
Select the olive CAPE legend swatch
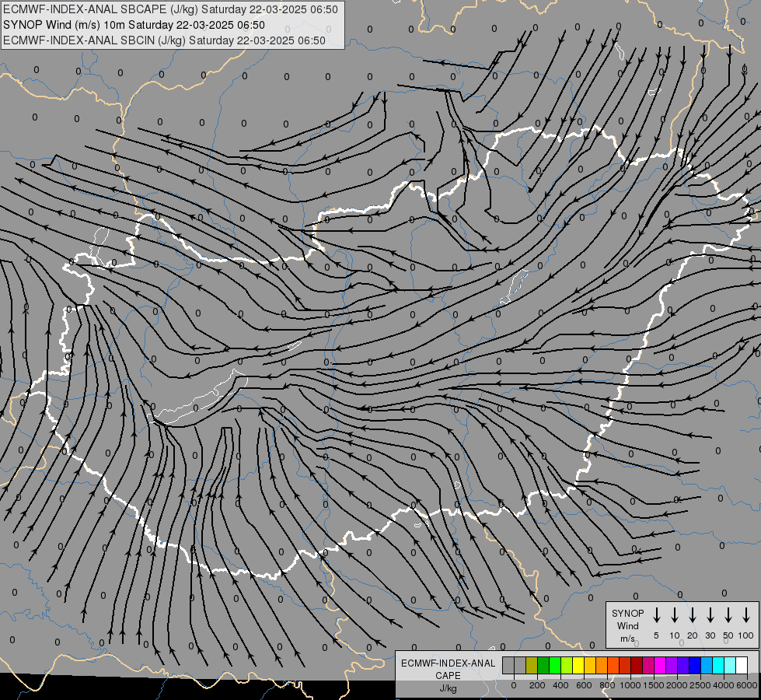pos(532,666)
